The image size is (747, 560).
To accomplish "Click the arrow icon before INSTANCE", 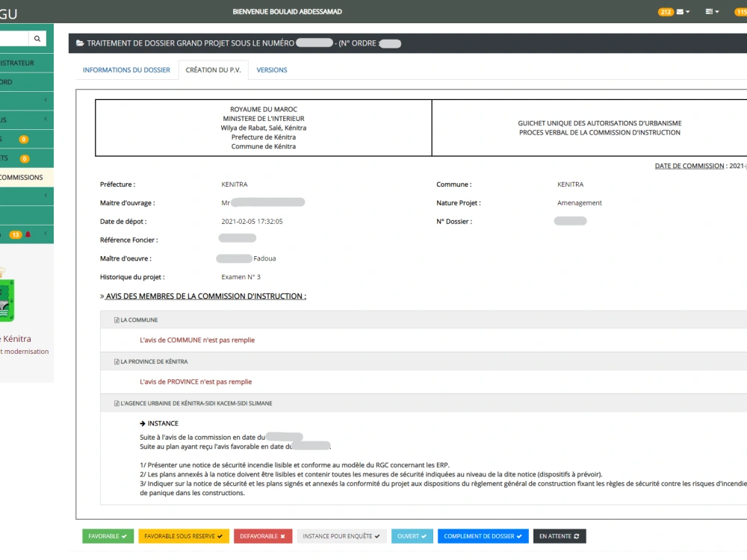I will 143,423.
